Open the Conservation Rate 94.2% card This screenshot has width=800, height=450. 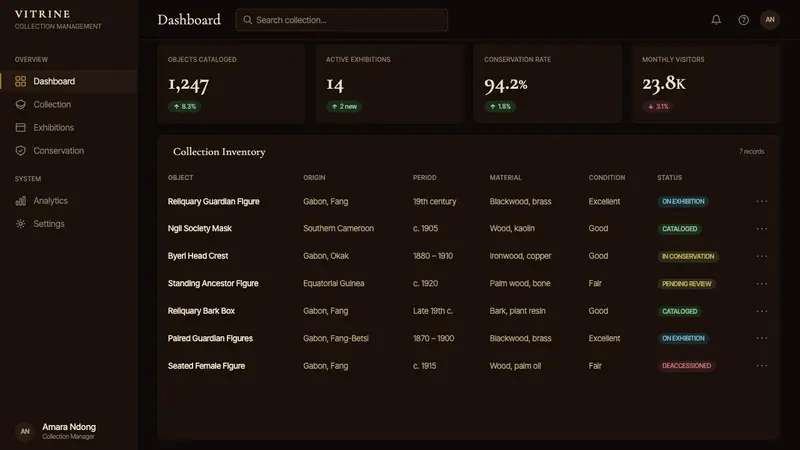(x=548, y=83)
